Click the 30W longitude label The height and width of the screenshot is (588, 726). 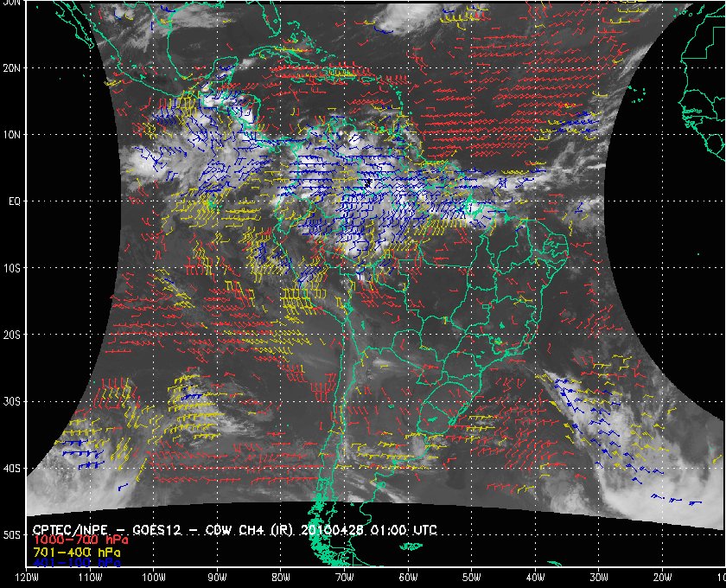599,578
